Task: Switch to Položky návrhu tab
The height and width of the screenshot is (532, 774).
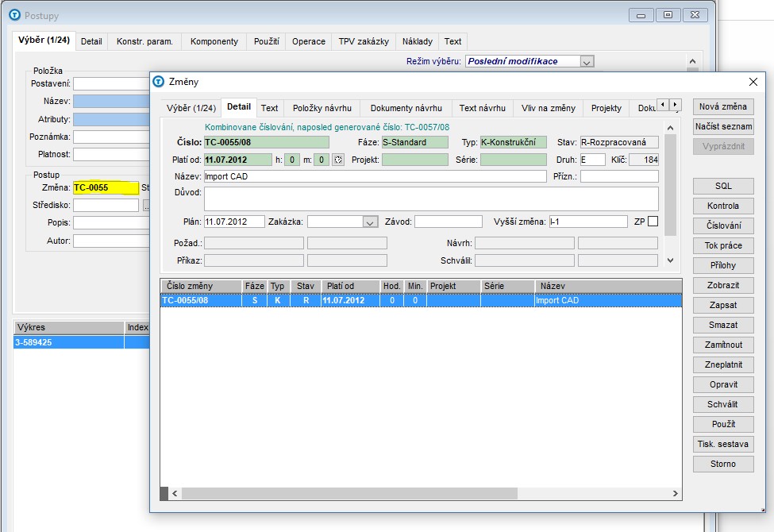Action: 322,108
